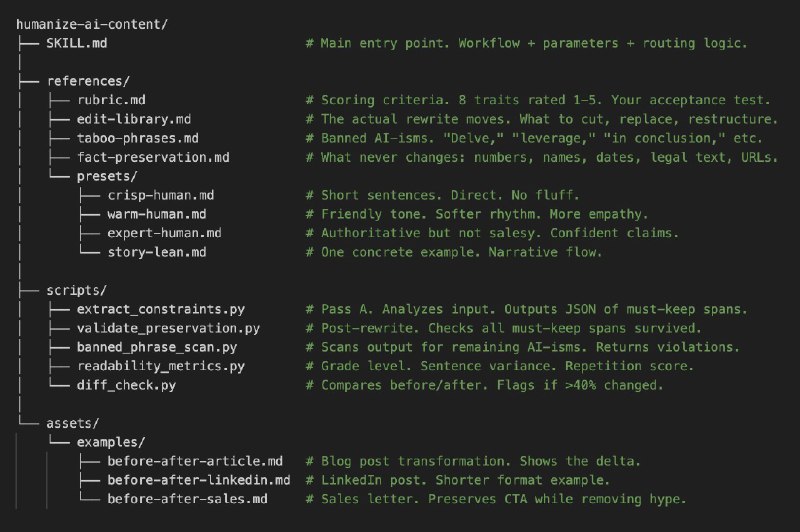
Task: Open fact-preservation.md
Action: point(152,157)
